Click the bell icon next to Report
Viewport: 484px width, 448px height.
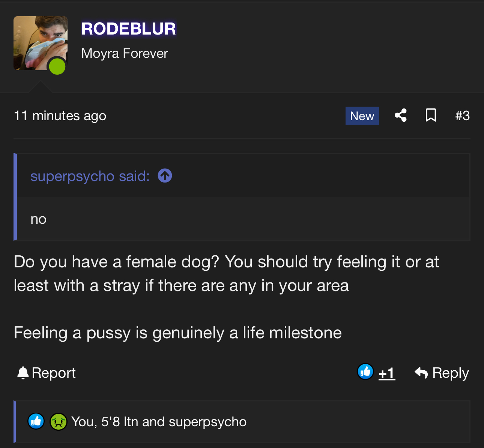(23, 373)
